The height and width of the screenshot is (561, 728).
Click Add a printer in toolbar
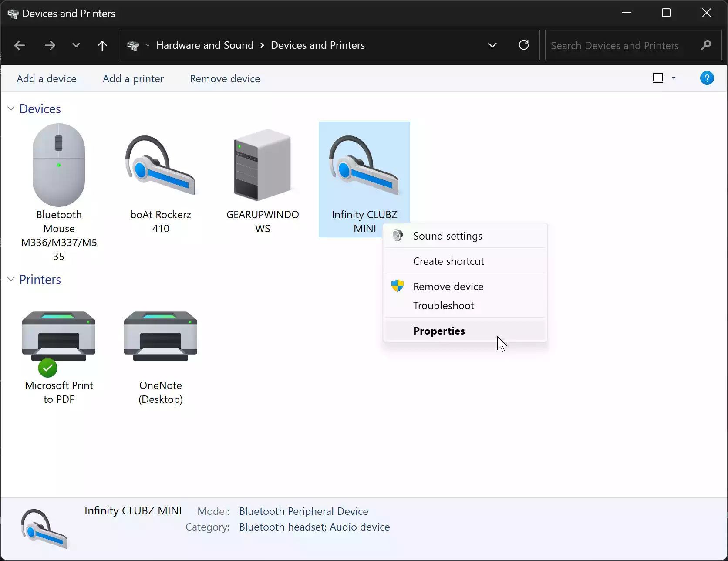(x=133, y=79)
